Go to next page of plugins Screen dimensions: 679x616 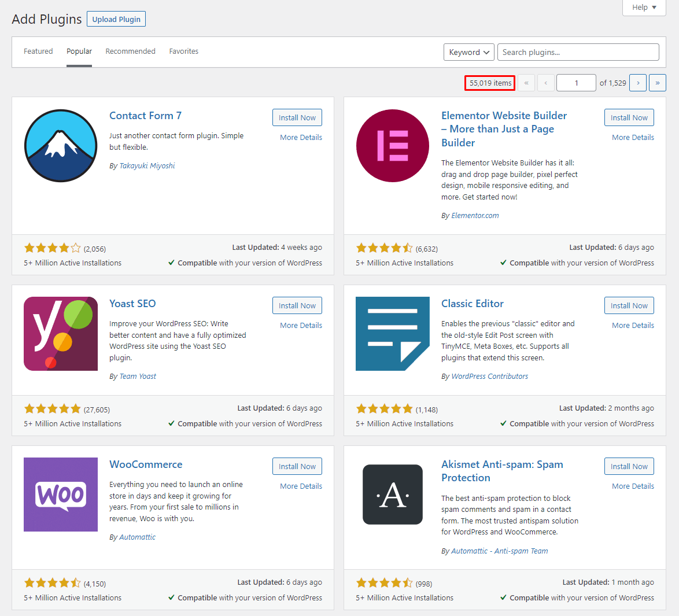pyautogui.click(x=638, y=83)
